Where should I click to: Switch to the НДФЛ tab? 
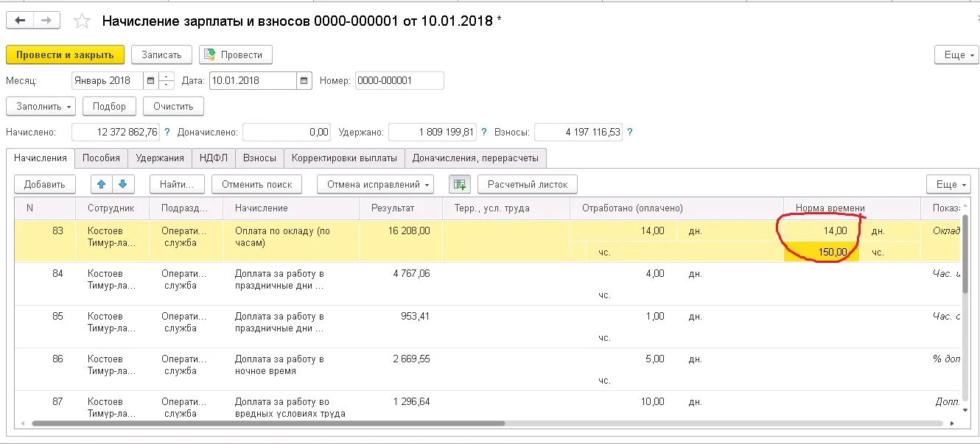(214, 158)
